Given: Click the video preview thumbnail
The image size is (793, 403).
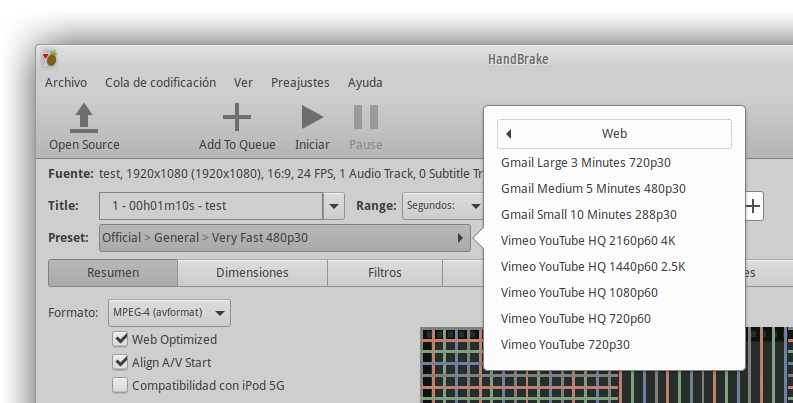Looking at the screenshot, I should pos(452,365).
